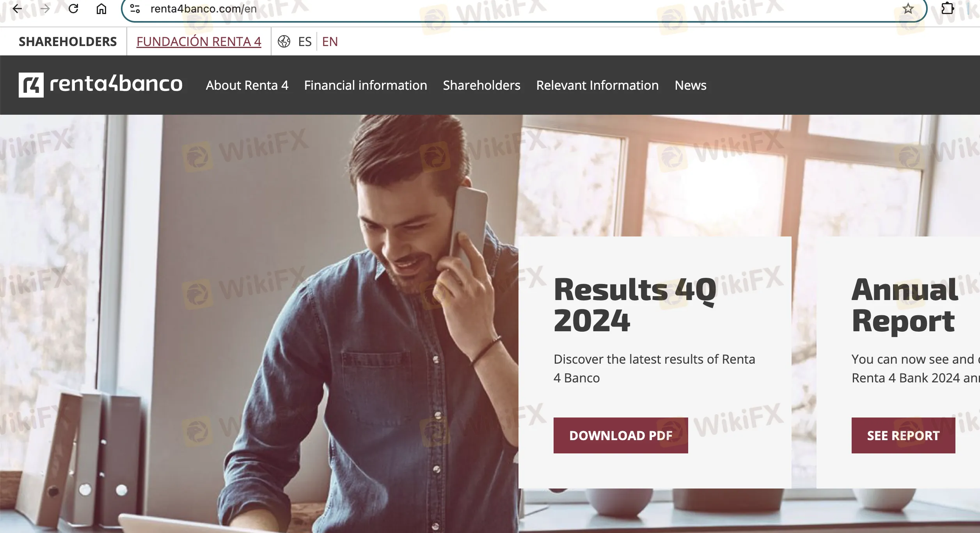
Task: Open the extensions puzzle icon
Action: [948, 8]
